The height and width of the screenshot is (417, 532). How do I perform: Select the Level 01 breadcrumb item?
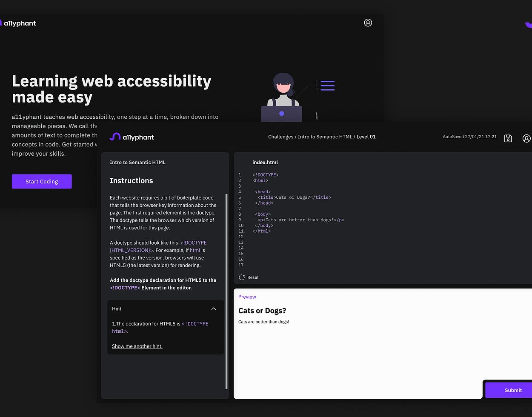(x=366, y=137)
